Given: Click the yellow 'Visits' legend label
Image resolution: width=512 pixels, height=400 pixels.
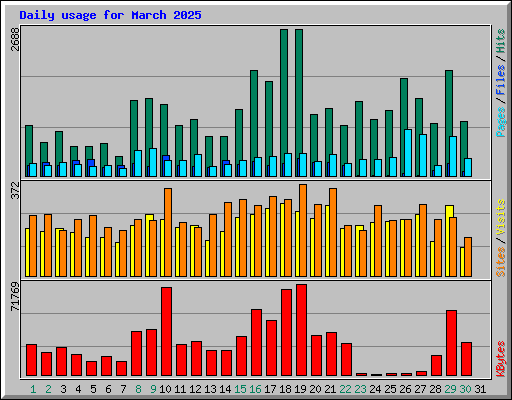Looking at the screenshot, I should [x=501, y=218].
